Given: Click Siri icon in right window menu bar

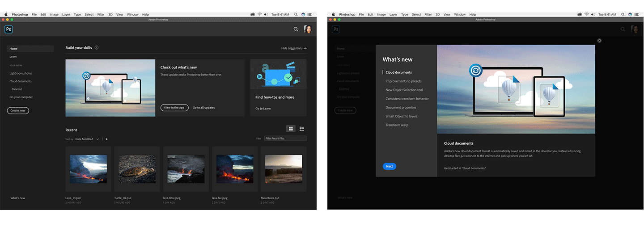Looking at the screenshot, I should pyautogui.click(x=631, y=14).
